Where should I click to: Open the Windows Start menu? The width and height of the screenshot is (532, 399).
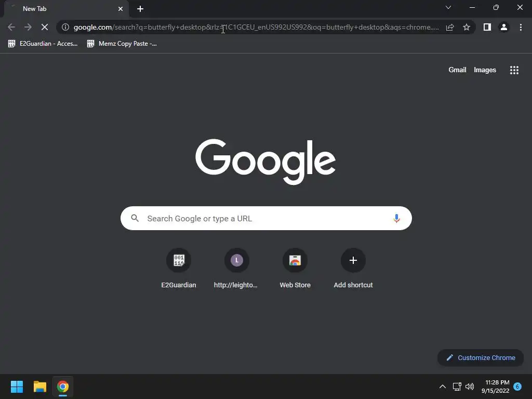17,387
